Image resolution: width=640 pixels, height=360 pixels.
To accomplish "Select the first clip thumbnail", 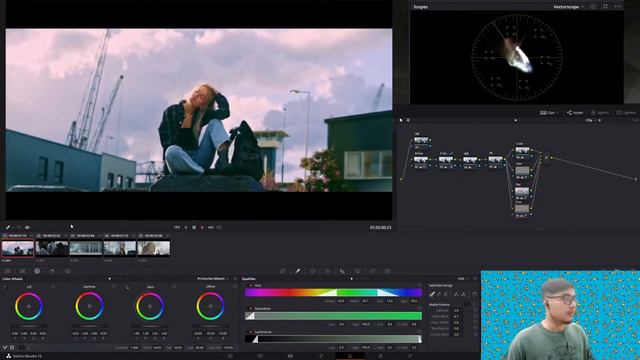I will (x=18, y=248).
